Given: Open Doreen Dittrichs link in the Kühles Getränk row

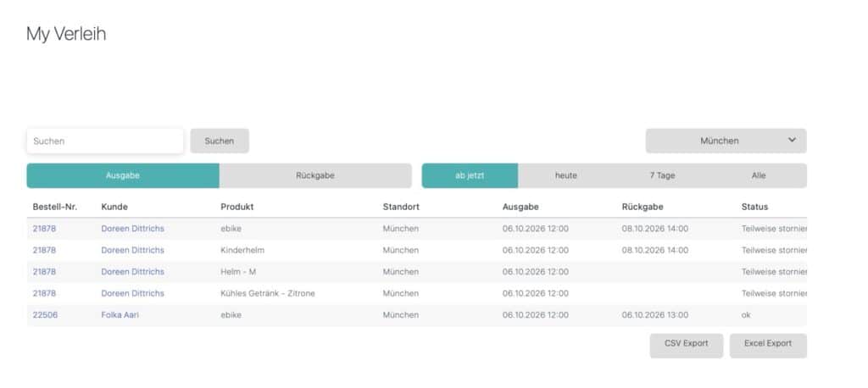Looking at the screenshot, I should coord(133,293).
